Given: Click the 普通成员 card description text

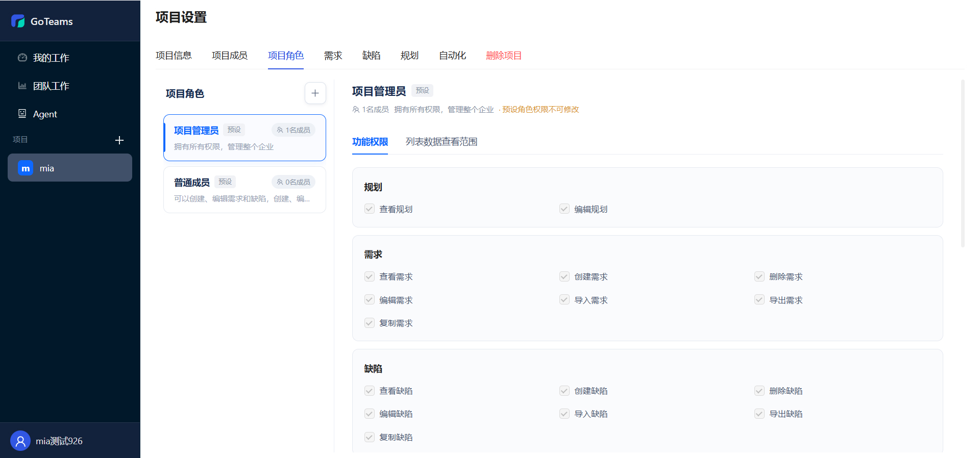Looking at the screenshot, I should tap(242, 199).
